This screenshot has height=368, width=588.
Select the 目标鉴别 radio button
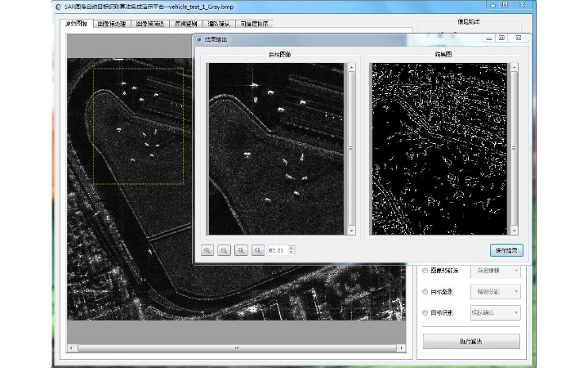[x=425, y=292]
